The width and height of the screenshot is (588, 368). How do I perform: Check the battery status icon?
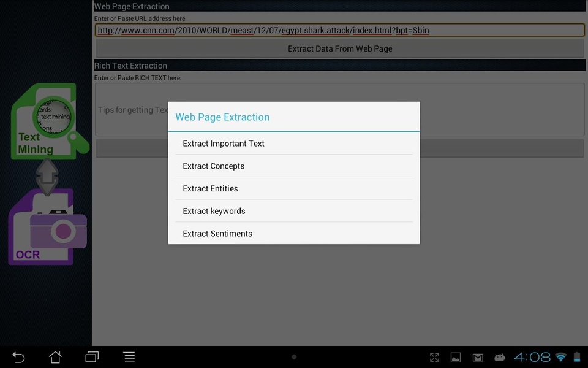pos(577,357)
